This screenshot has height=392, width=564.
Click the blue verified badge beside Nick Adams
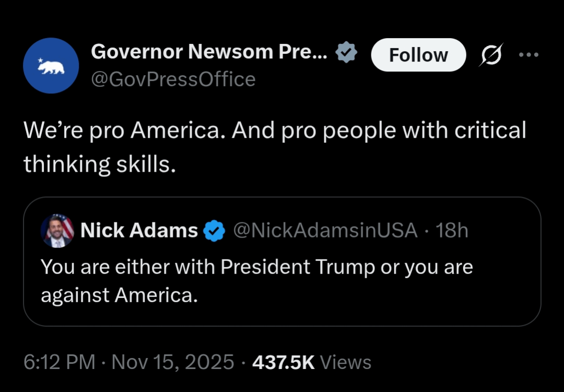[214, 230]
